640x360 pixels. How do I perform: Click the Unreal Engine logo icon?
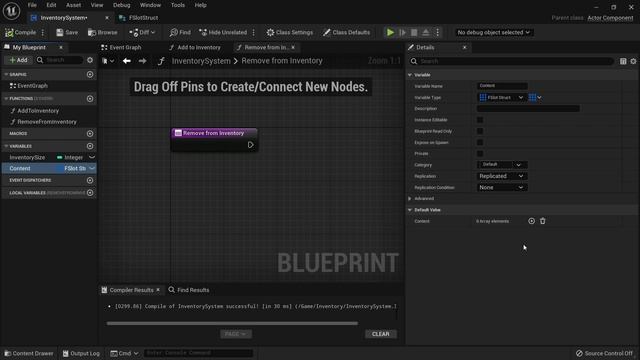tap(11, 11)
